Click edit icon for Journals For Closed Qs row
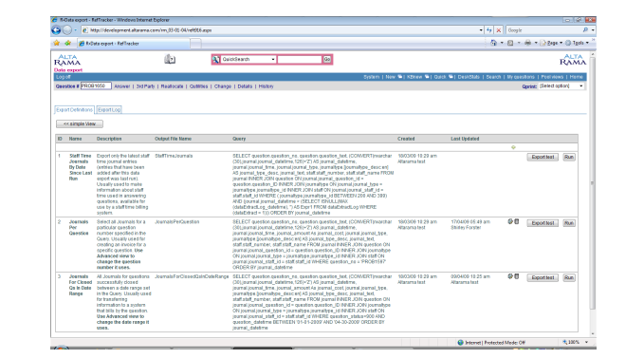The image size is (644, 359). point(510,276)
